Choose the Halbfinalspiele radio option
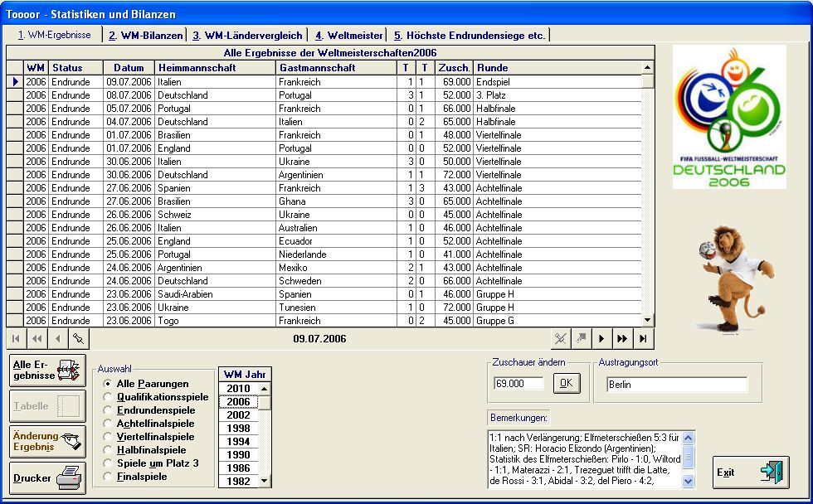 [x=108, y=450]
